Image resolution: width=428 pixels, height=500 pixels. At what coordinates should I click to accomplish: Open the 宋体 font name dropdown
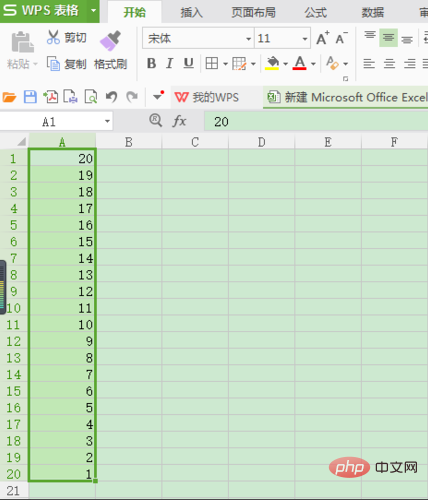248,39
